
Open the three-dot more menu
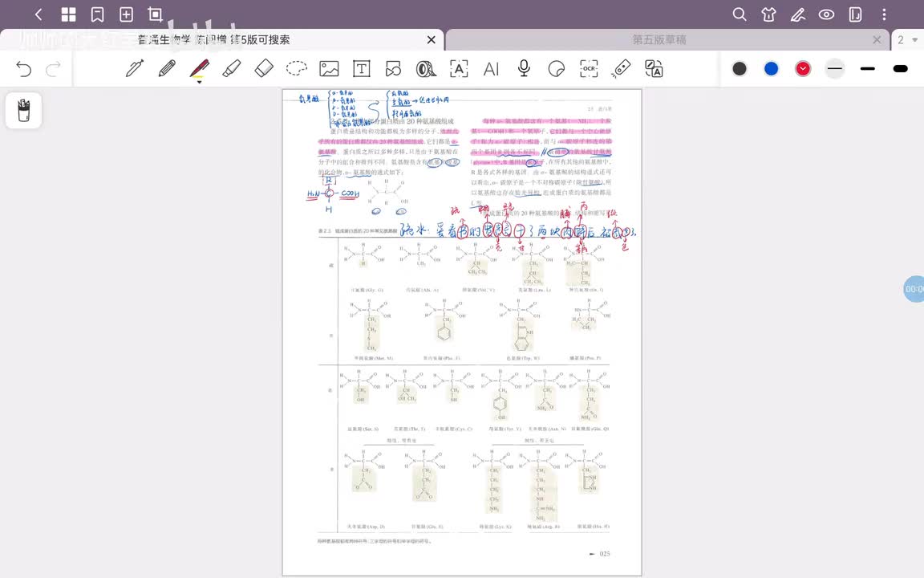884,14
